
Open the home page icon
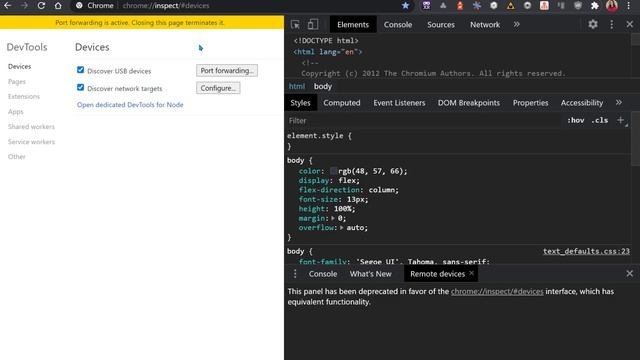click(x=58, y=6)
